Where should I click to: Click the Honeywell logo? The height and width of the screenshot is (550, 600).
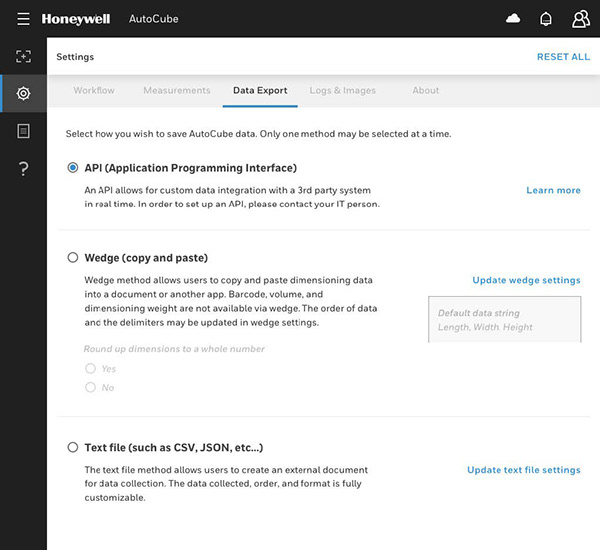point(76,19)
